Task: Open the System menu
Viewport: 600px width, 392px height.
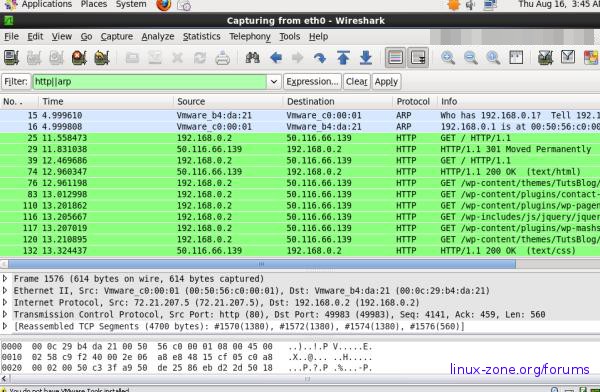Action: click(x=131, y=4)
